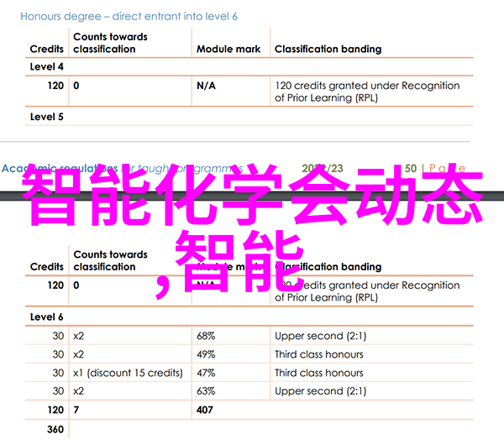Click 'Upper second (2:1)' in the 68% row
Image resolution: width=504 pixels, height=440 pixels.
[x=321, y=336]
